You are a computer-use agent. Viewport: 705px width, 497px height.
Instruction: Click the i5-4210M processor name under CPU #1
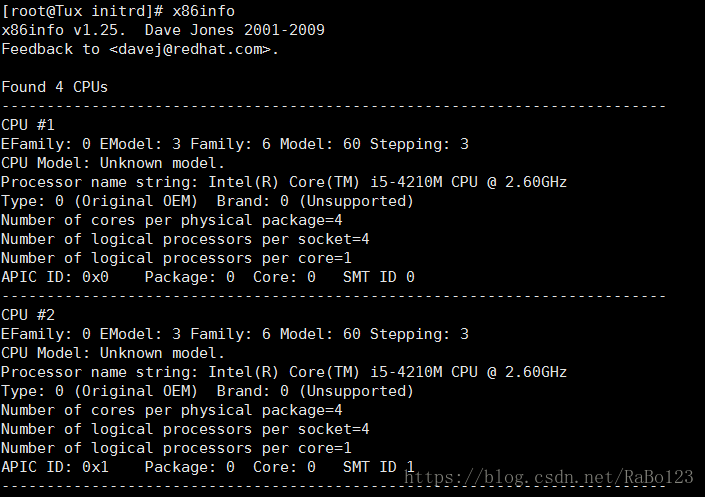click(406, 182)
